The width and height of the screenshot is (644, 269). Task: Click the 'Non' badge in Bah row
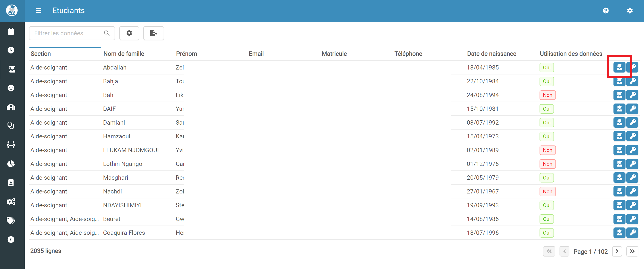(547, 95)
